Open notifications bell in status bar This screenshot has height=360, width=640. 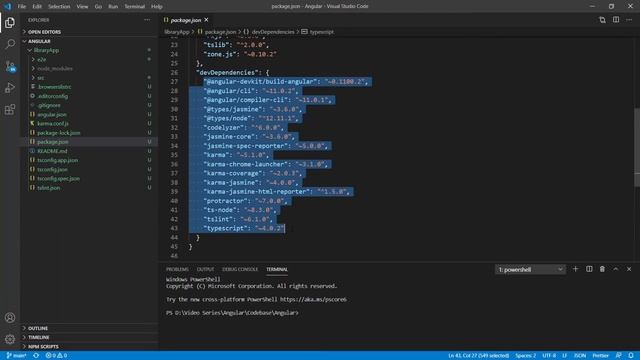(x=631, y=356)
